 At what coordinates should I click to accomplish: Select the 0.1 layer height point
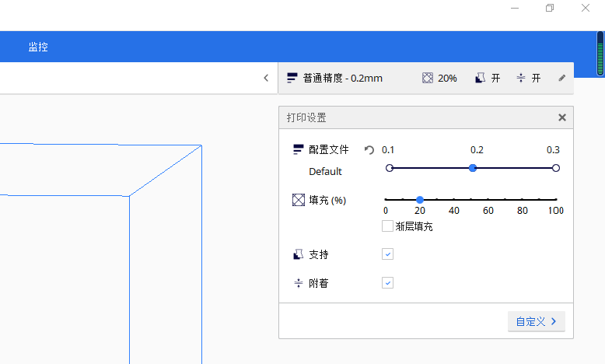(390, 167)
